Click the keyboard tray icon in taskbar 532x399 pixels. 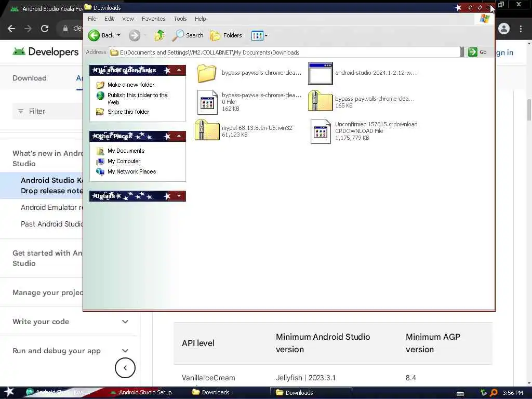(460, 394)
